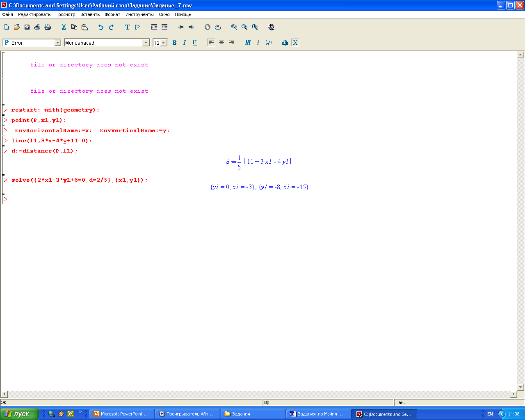Open the Maple help icon in the toolbar
The width and height of the screenshot is (525, 420).
(x=271, y=27)
